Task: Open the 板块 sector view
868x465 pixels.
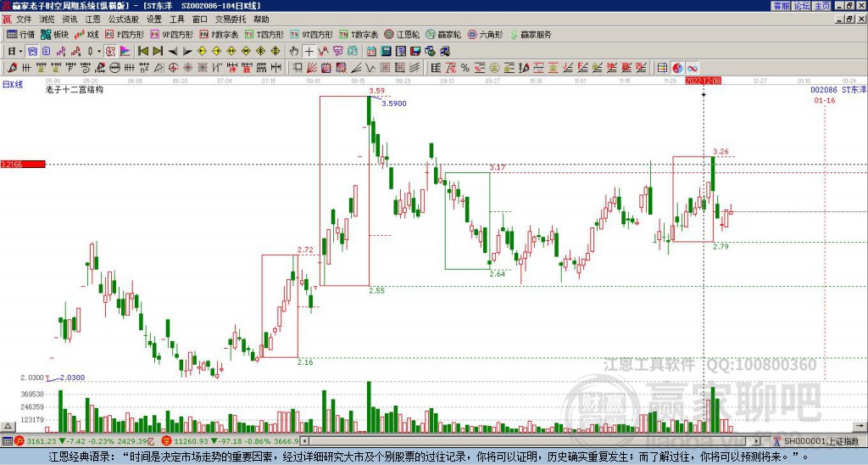Action: click(55, 34)
